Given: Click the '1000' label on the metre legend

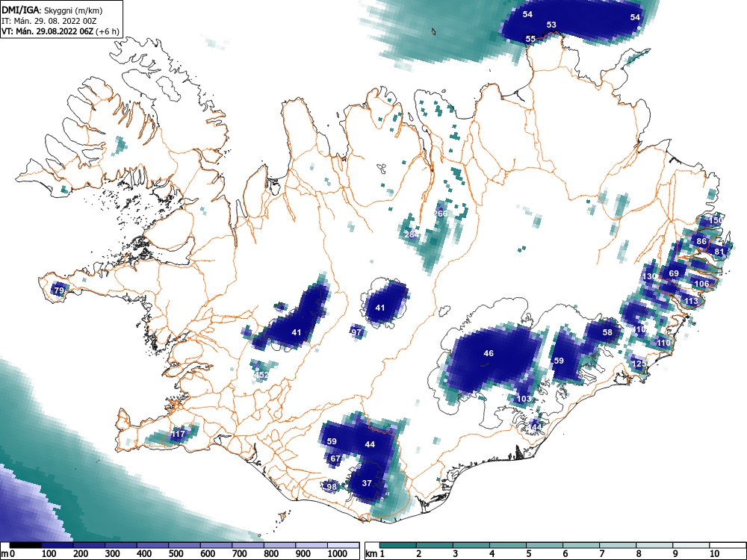Looking at the screenshot, I should 338,554.
